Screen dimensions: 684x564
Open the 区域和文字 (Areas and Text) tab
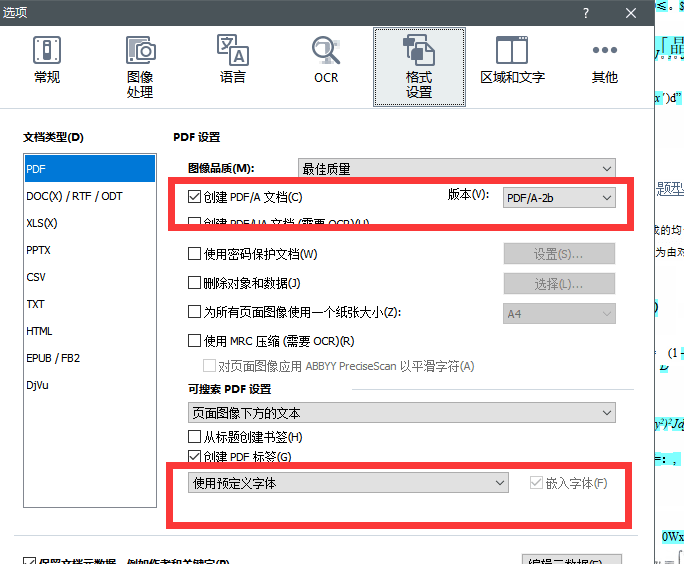pos(512,60)
